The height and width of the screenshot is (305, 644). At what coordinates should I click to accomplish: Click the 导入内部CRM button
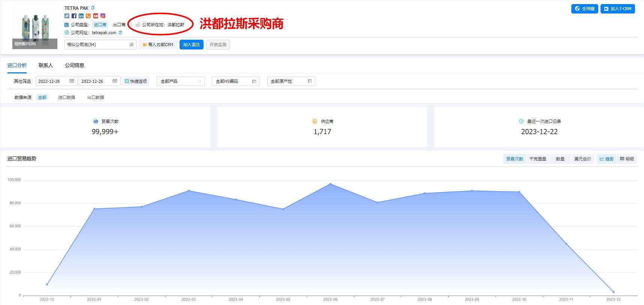point(158,45)
